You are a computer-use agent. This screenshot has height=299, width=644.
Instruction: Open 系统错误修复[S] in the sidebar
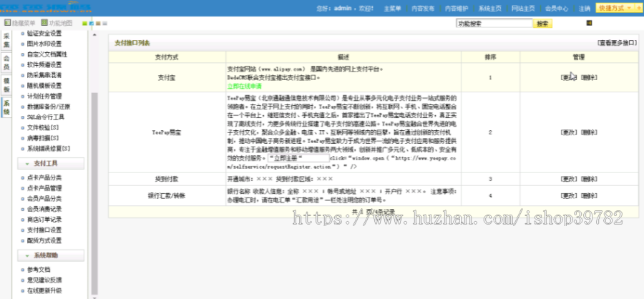pyautogui.click(x=49, y=148)
